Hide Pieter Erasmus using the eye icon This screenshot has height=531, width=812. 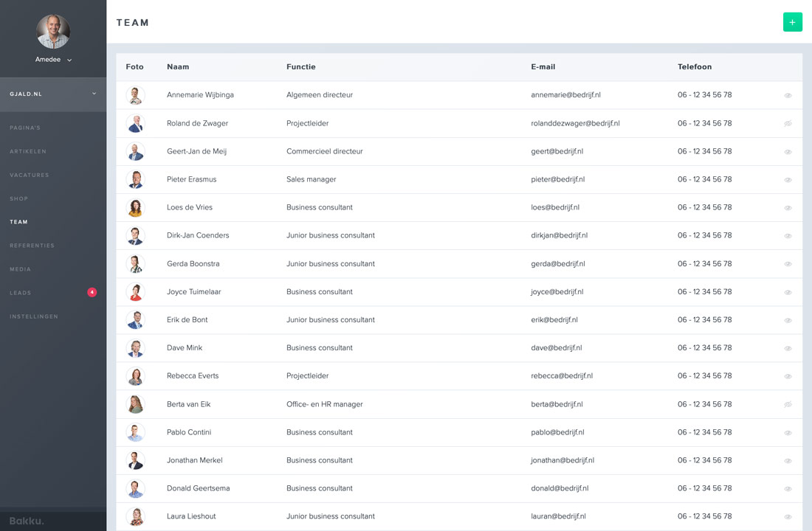(x=788, y=180)
